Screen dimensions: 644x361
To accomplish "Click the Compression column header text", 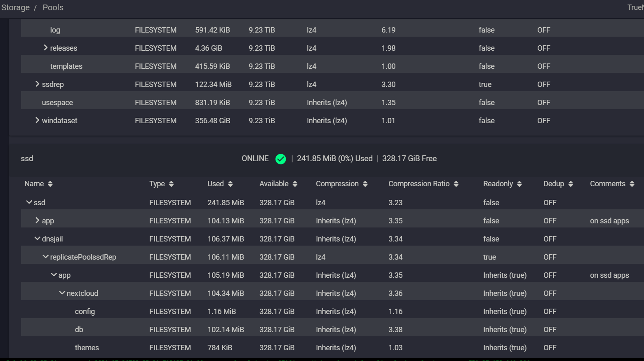I will click(x=337, y=184).
